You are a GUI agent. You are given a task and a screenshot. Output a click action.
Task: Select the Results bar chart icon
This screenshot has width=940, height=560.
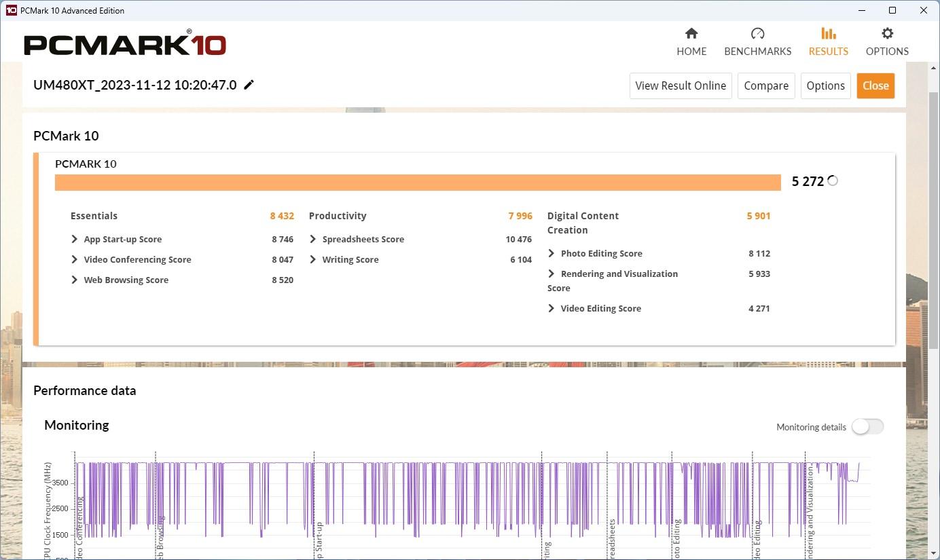828,33
